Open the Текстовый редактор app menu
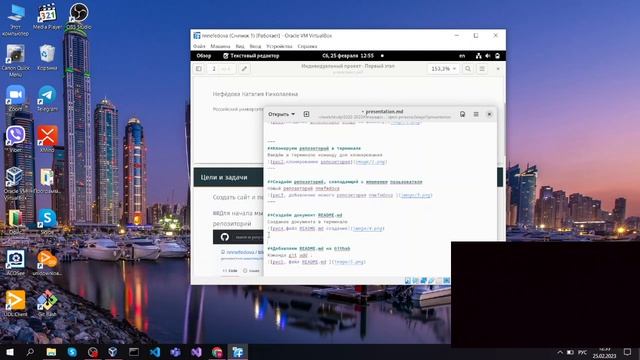640x360 pixels. click(x=251, y=56)
